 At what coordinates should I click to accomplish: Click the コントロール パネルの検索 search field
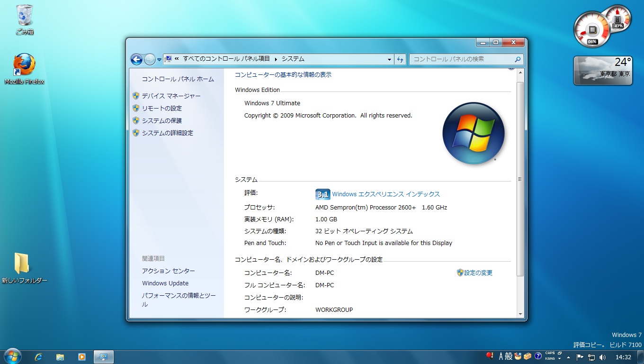point(466,59)
